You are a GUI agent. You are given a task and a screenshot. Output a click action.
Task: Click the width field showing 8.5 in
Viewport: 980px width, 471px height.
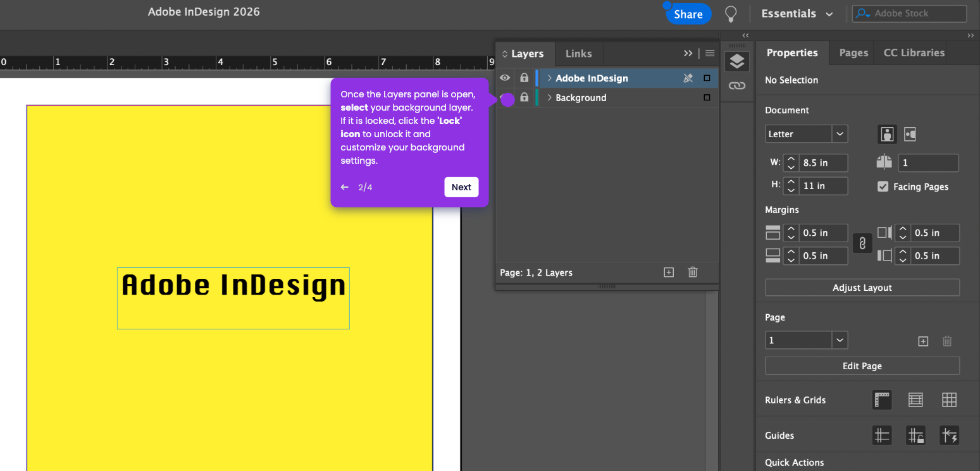[x=823, y=162]
